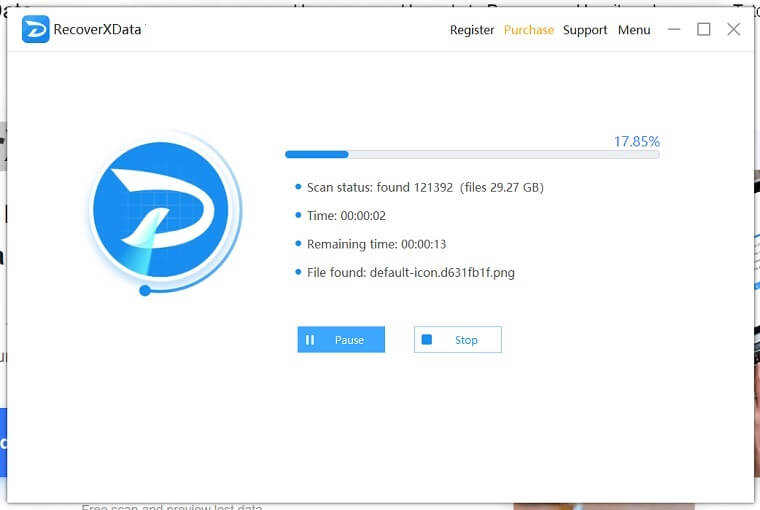
Task: Close the RecoverXData window
Action: pyautogui.click(x=733, y=30)
